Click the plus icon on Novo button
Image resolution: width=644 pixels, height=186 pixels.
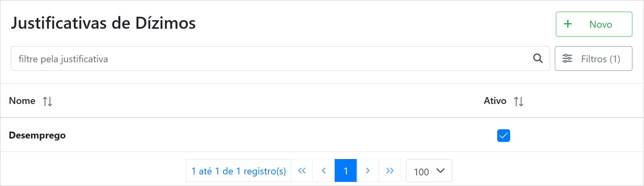click(x=568, y=24)
